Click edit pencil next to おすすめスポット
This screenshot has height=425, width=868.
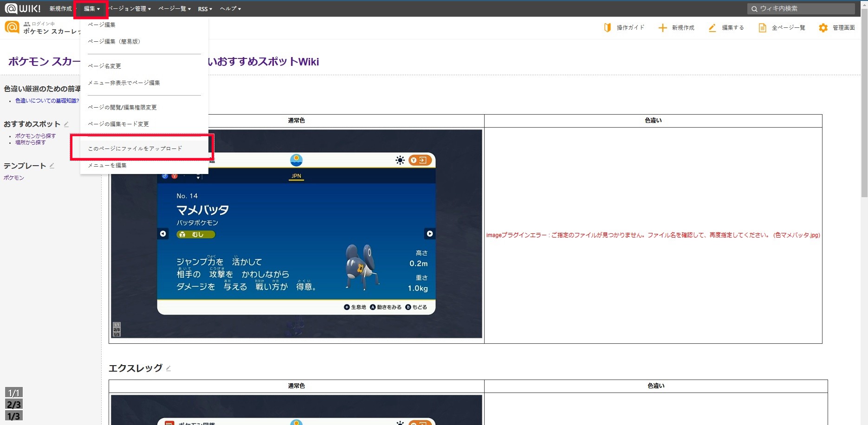[x=66, y=124]
